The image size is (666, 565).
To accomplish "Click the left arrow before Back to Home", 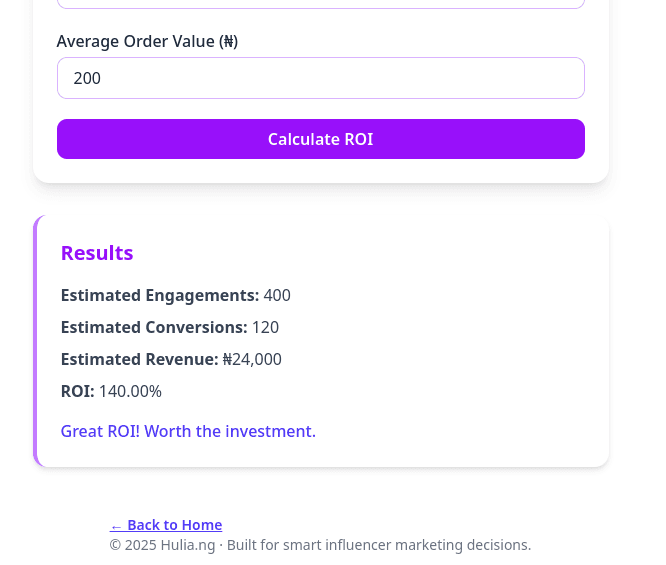I will pyautogui.click(x=116, y=526).
